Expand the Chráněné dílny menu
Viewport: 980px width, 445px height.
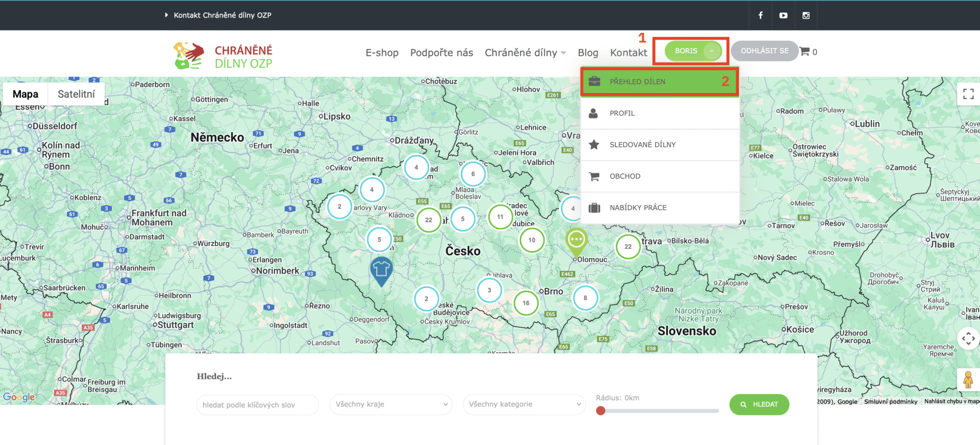pos(525,53)
